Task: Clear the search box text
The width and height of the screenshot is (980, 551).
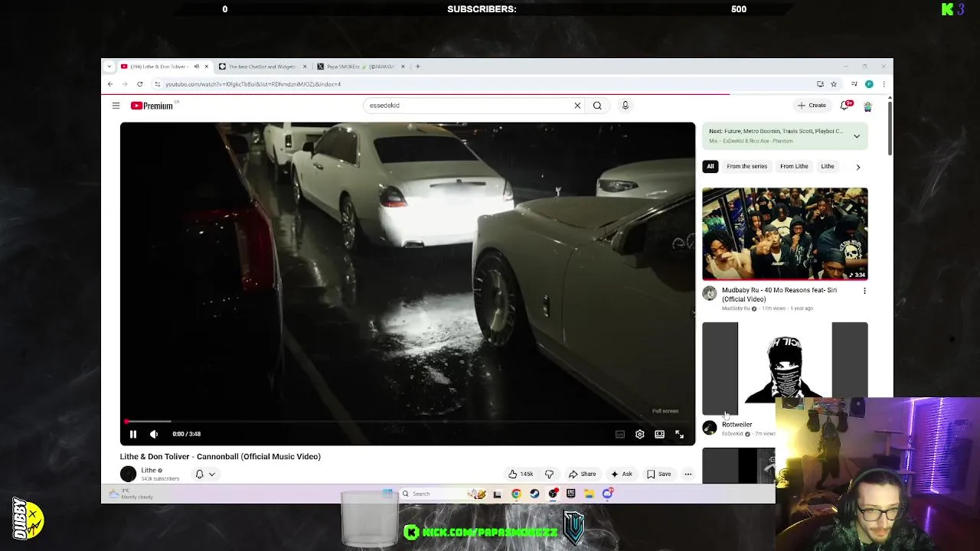Action: pos(577,106)
